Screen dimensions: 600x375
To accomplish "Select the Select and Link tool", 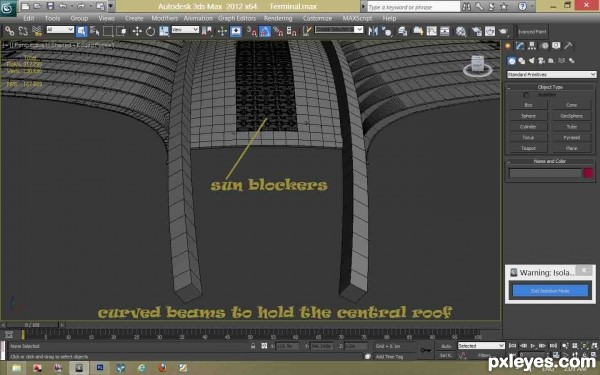I will click(10, 31).
